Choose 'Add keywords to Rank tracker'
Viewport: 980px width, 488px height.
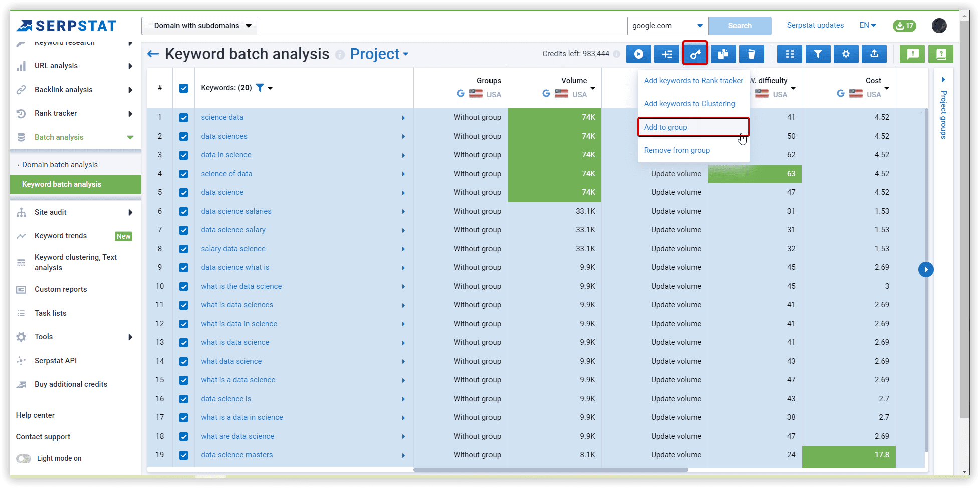click(x=693, y=80)
